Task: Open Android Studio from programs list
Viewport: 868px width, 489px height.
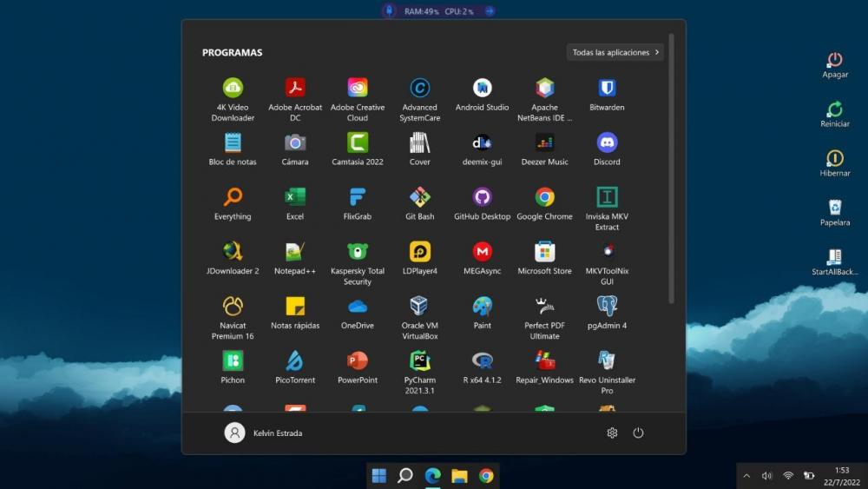Action: (482, 89)
